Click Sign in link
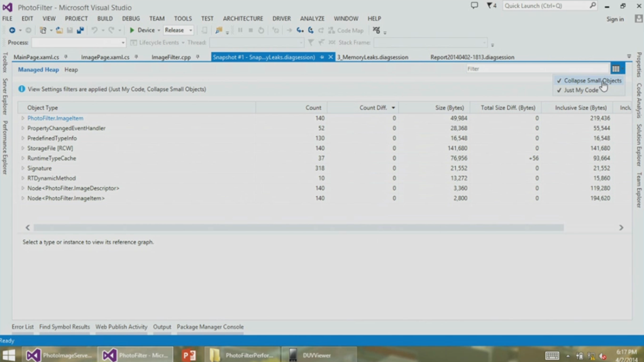 (x=615, y=19)
